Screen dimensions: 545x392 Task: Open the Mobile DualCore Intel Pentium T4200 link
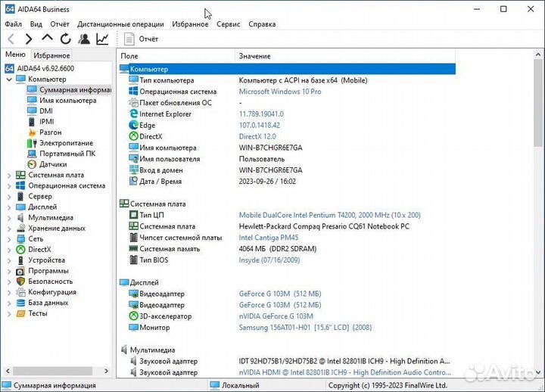330,215
